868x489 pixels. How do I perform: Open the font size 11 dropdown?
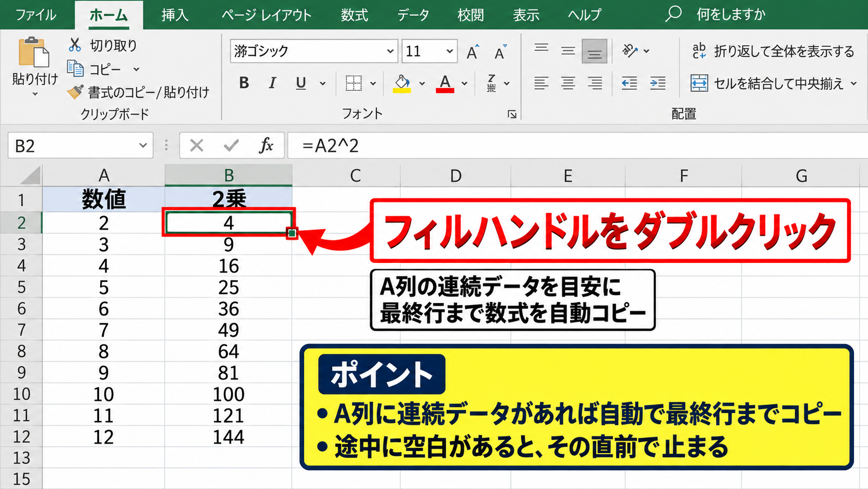450,51
